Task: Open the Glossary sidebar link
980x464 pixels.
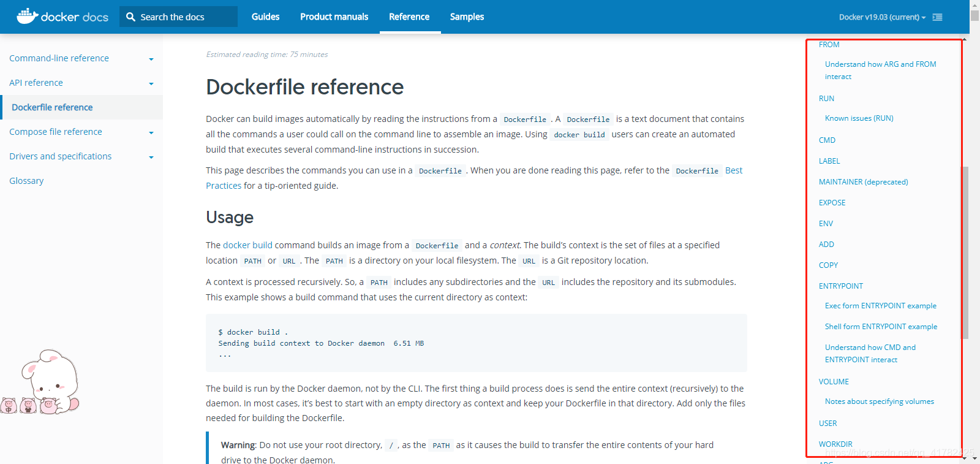Action: pyautogui.click(x=26, y=181)
